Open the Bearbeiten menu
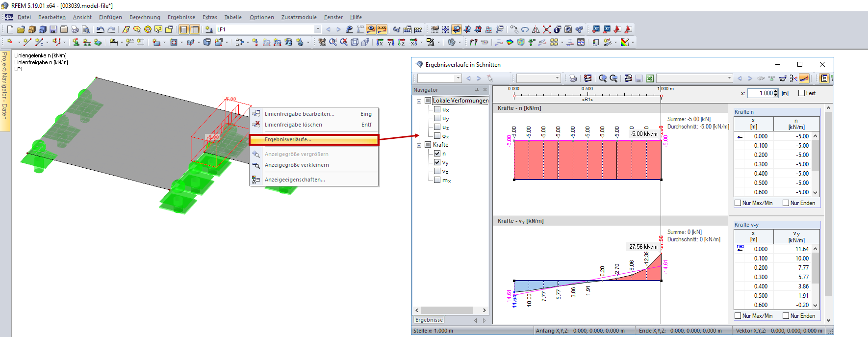Screen dimensions: 868x337 [52, 17]
